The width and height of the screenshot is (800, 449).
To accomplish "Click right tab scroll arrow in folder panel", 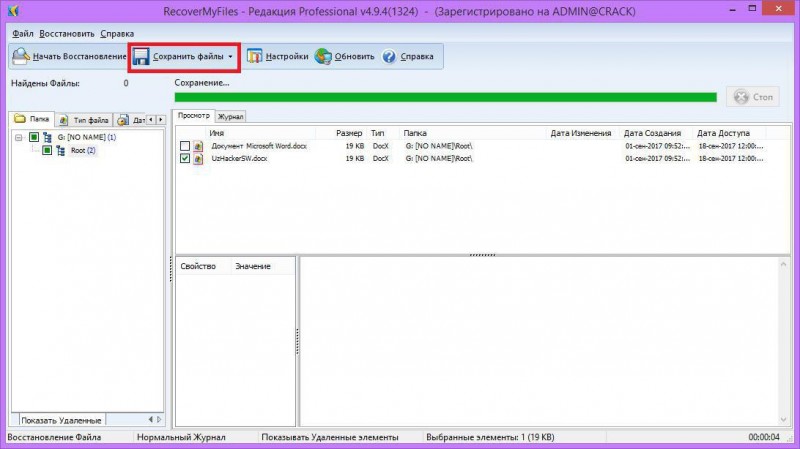I will point(161,119).
